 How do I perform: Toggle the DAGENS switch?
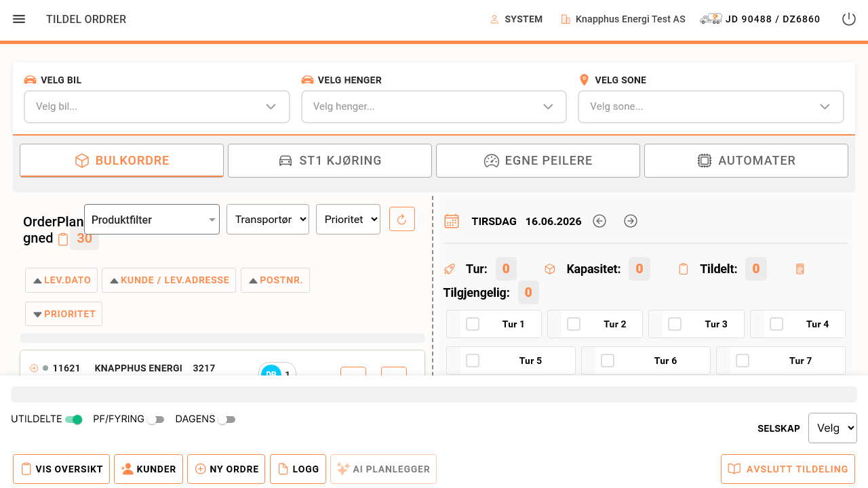point(226,420)
